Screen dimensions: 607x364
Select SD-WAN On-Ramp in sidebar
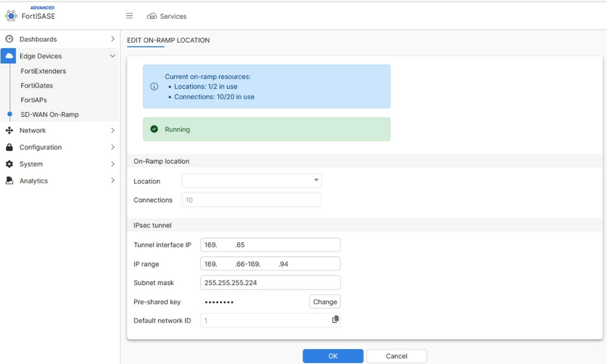coord(50,114)
